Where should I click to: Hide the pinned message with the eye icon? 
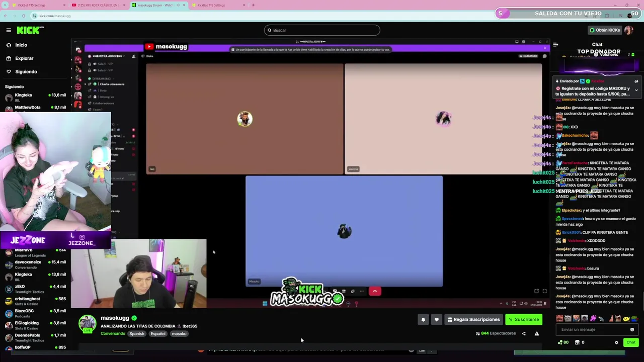coord(636,81)
